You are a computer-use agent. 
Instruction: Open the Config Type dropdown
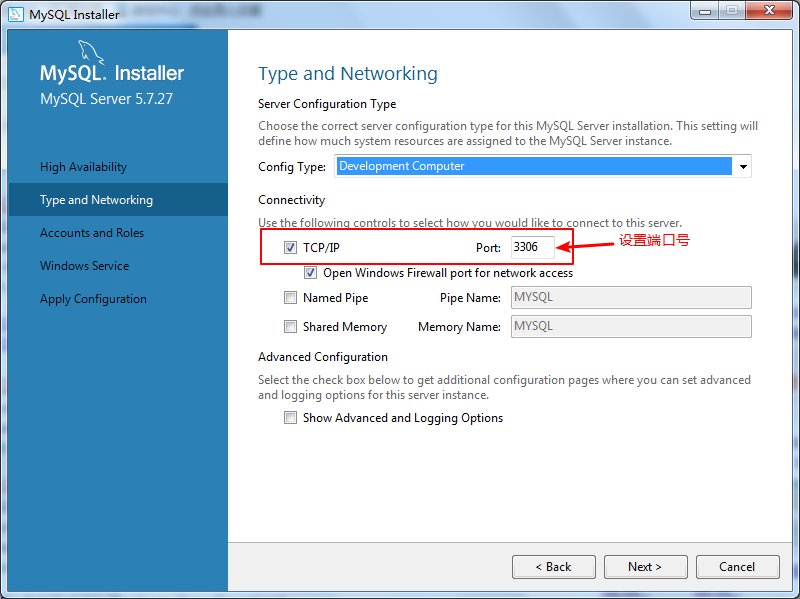[742, 166]
